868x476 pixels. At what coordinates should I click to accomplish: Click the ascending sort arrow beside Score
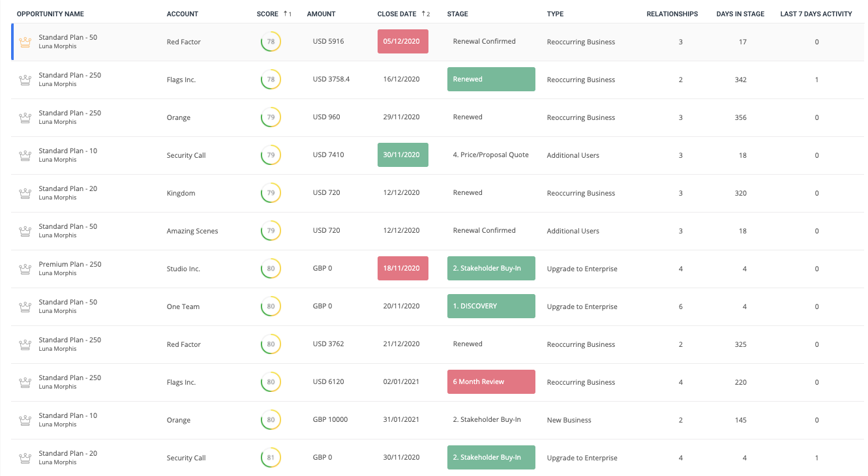285,14
